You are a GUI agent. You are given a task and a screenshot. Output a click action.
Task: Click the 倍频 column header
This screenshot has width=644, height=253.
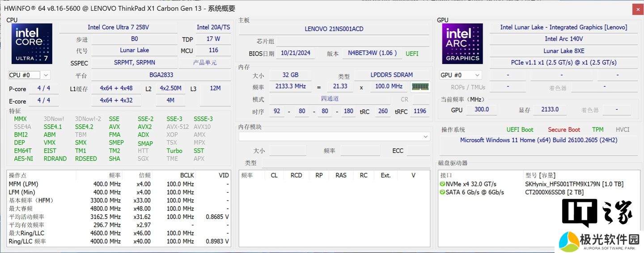point(144,175)
